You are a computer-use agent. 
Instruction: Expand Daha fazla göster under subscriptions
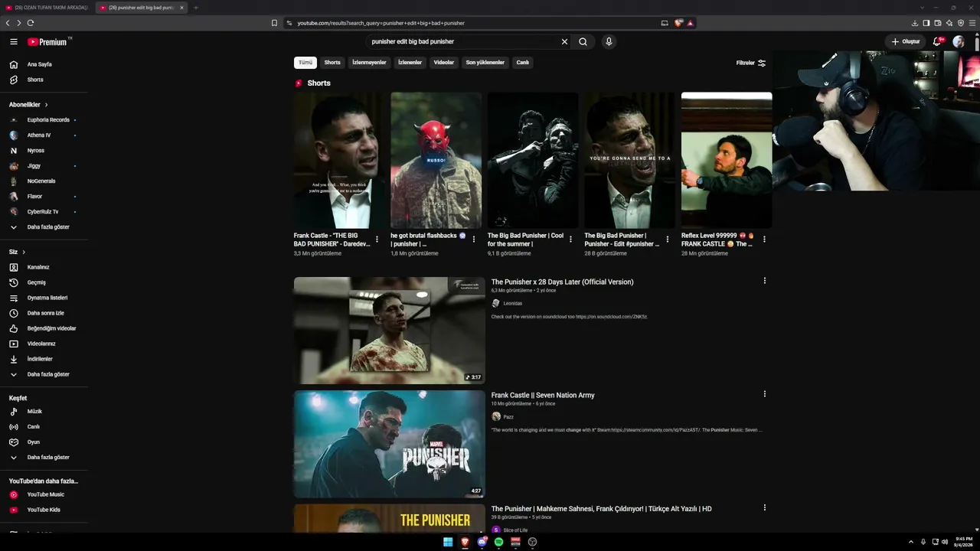(x=44, y=227)
